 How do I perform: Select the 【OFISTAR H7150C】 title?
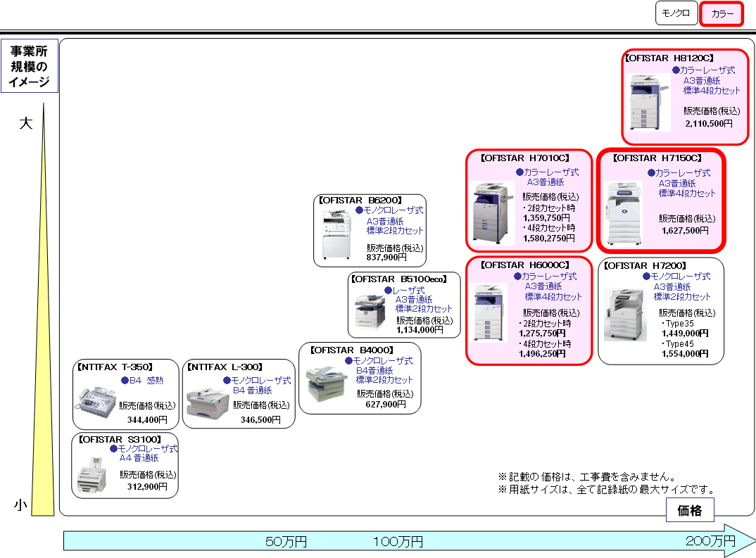click(x=657, y=158)
